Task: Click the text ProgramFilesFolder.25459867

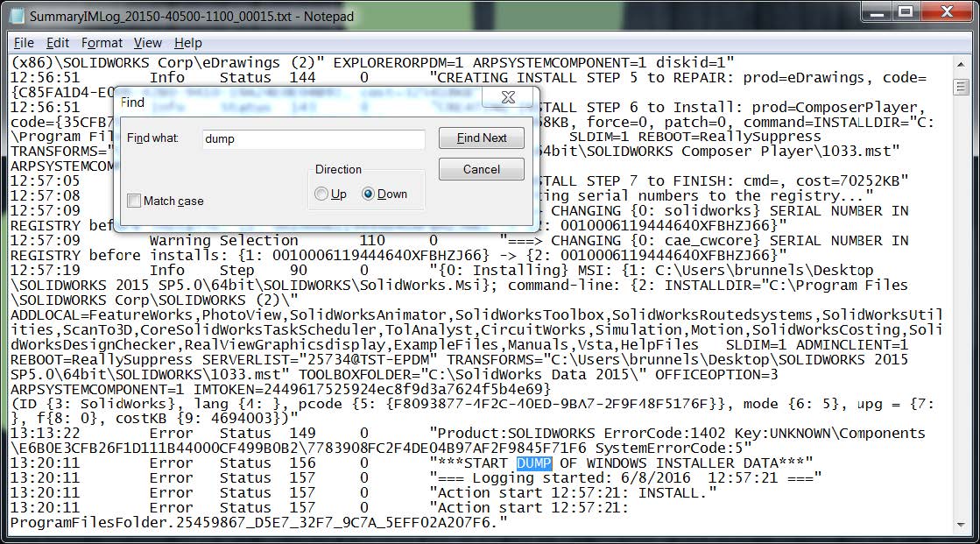Action: 128,522
